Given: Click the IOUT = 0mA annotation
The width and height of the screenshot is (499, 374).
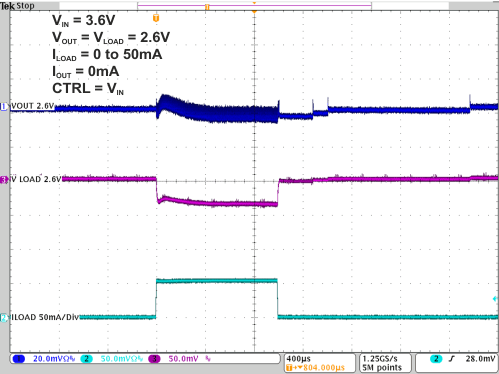Looking at the screenshot, I should [x=86, y=72].
